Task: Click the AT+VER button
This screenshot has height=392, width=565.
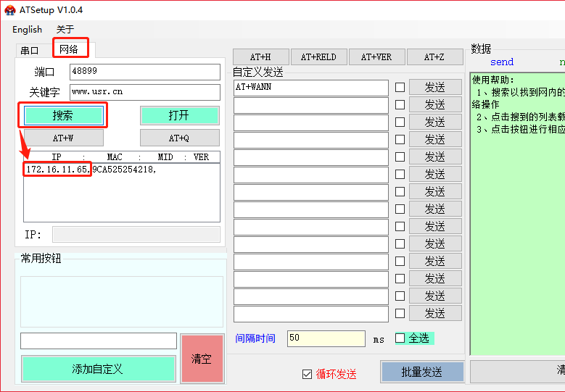Action: 376,57
